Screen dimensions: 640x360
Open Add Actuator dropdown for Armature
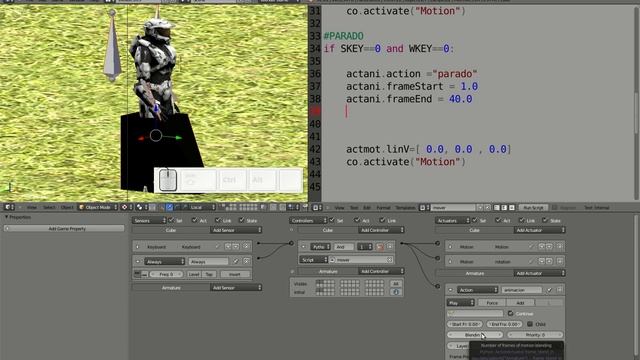click(x=540, y=273)
